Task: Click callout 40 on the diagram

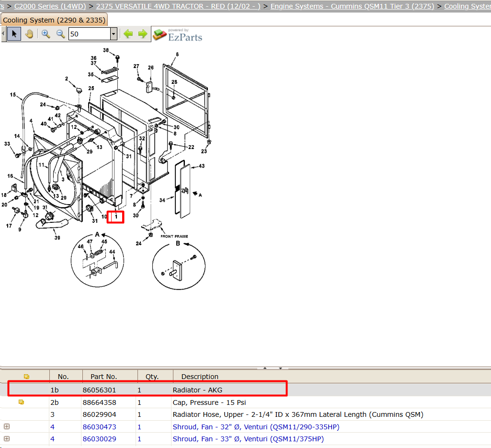Action: 44,124
